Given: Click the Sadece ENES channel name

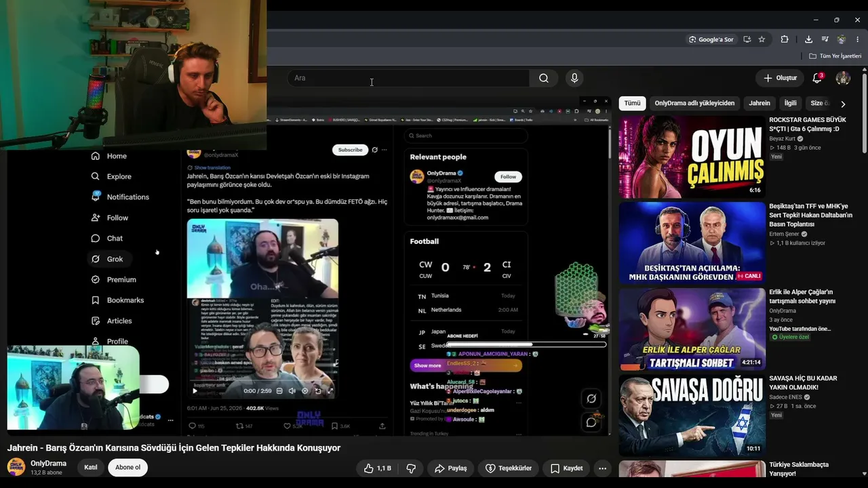Looking at the screenshot, I should pyautogui.click(x=787, y=397).
